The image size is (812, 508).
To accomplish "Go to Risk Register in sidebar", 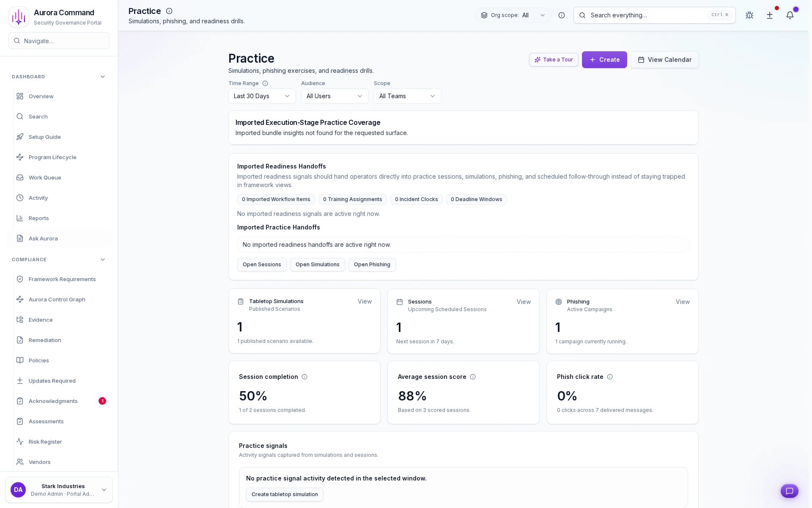I will tap(45, 442).
